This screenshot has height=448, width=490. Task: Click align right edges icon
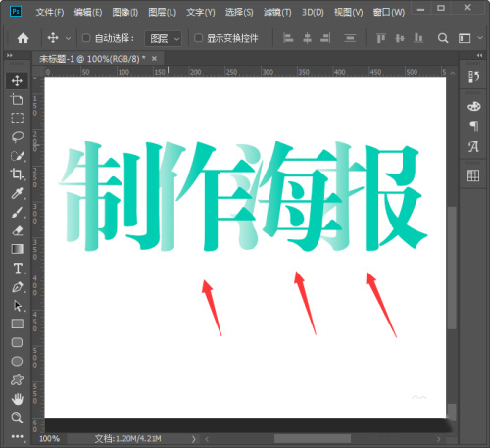(325, 38)
